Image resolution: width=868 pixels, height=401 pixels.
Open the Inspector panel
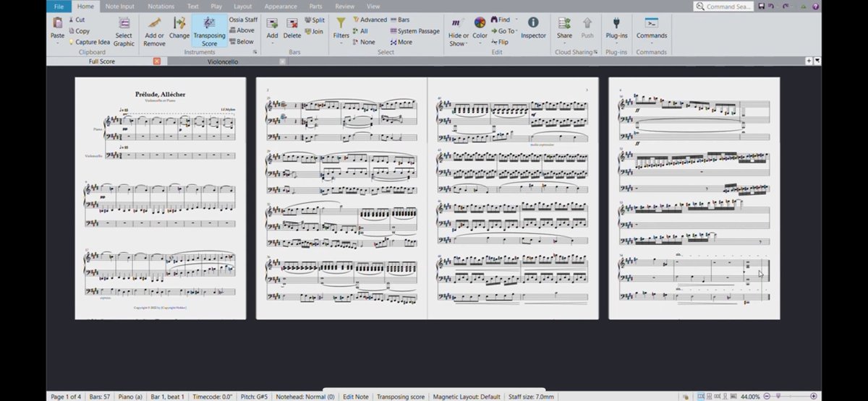point(533,27)
